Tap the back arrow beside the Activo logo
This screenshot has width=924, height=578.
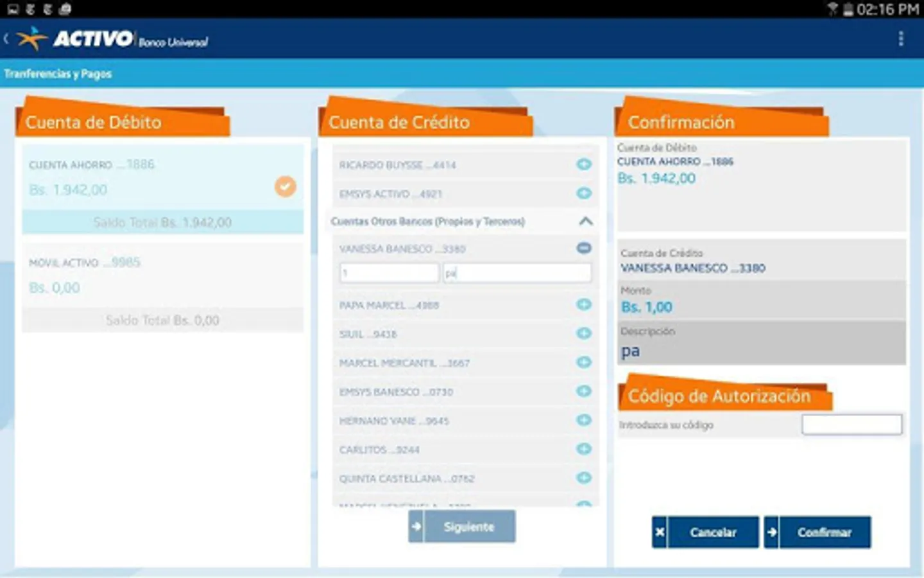point(6,39)
